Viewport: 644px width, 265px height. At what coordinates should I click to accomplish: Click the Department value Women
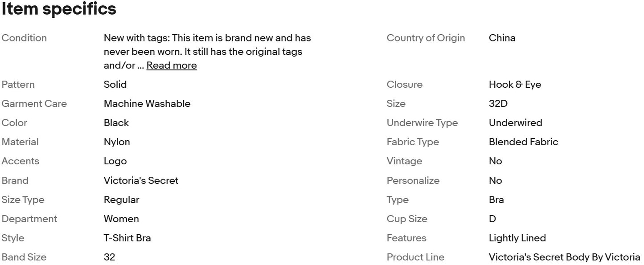tap(121, 219)
